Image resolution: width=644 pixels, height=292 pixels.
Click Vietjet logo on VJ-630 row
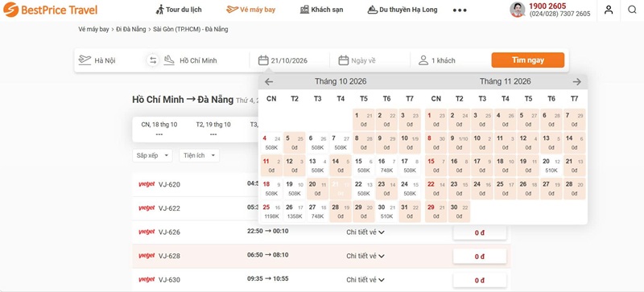point(147,280)
